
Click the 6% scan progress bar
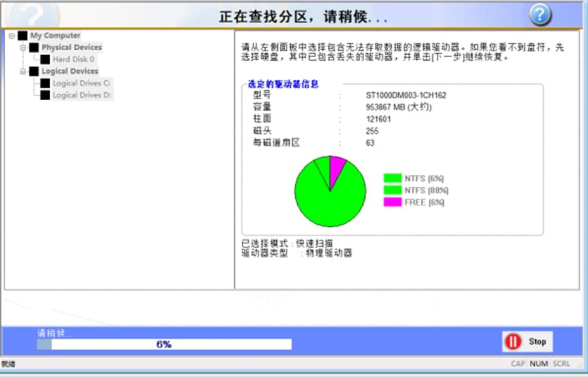163,344
